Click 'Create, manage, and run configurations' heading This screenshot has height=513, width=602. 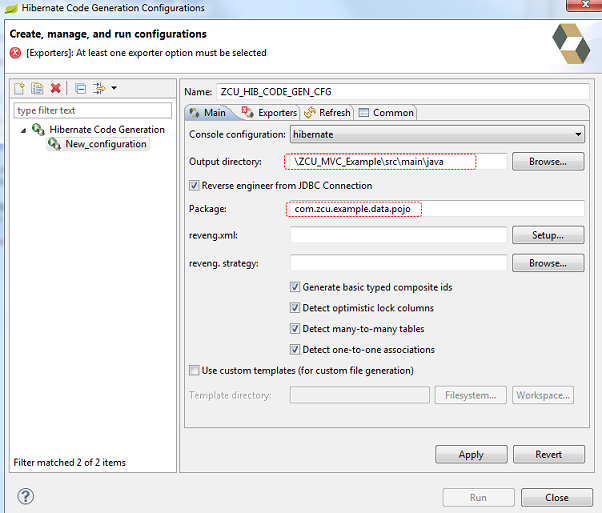pos(108,34)
